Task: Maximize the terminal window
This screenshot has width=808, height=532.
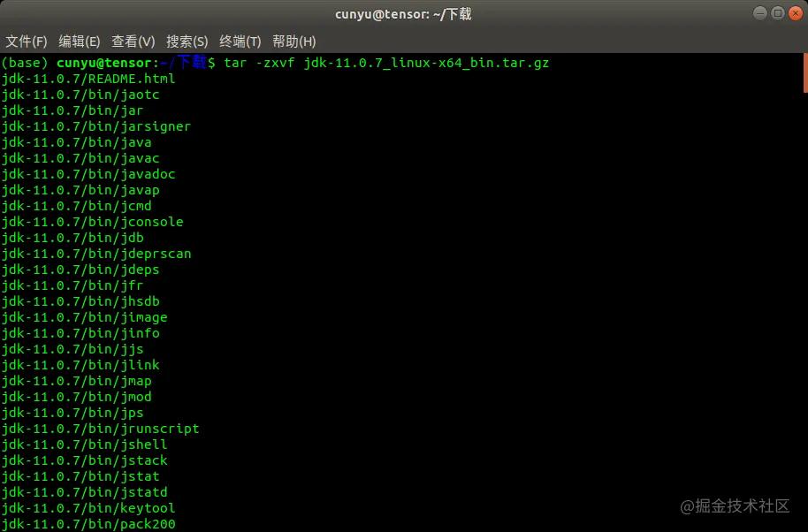Action: point(778,13)
